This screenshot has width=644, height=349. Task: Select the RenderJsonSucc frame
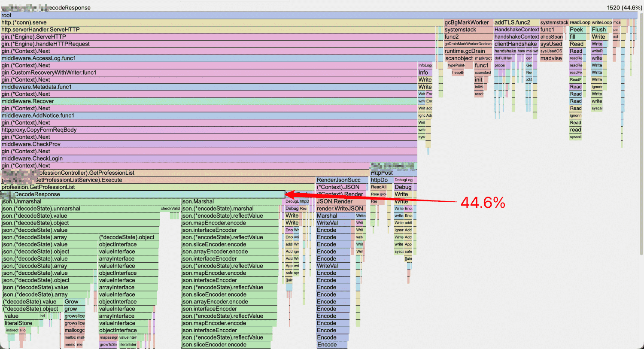(x=342, y=180)
